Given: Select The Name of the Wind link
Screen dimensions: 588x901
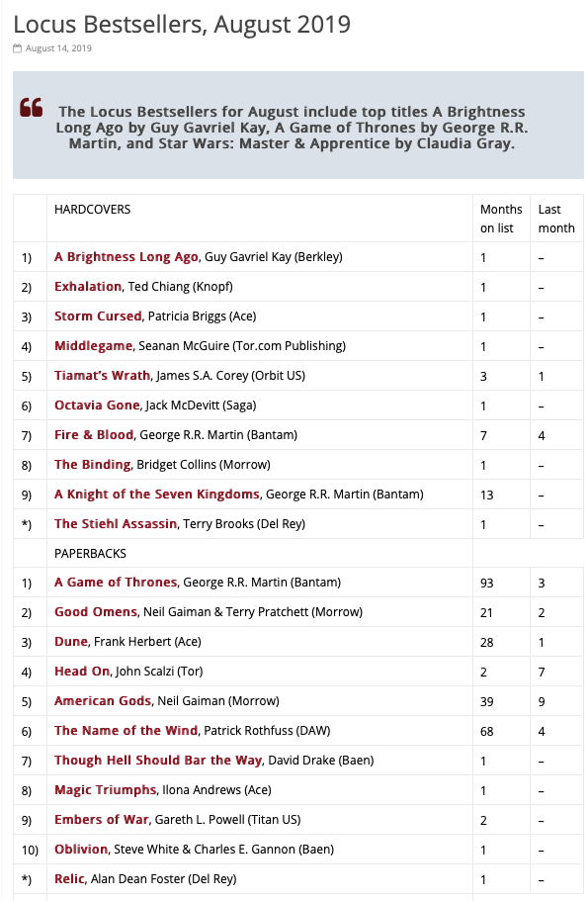Looking at the screenshot, I should [x=126, y=731].
